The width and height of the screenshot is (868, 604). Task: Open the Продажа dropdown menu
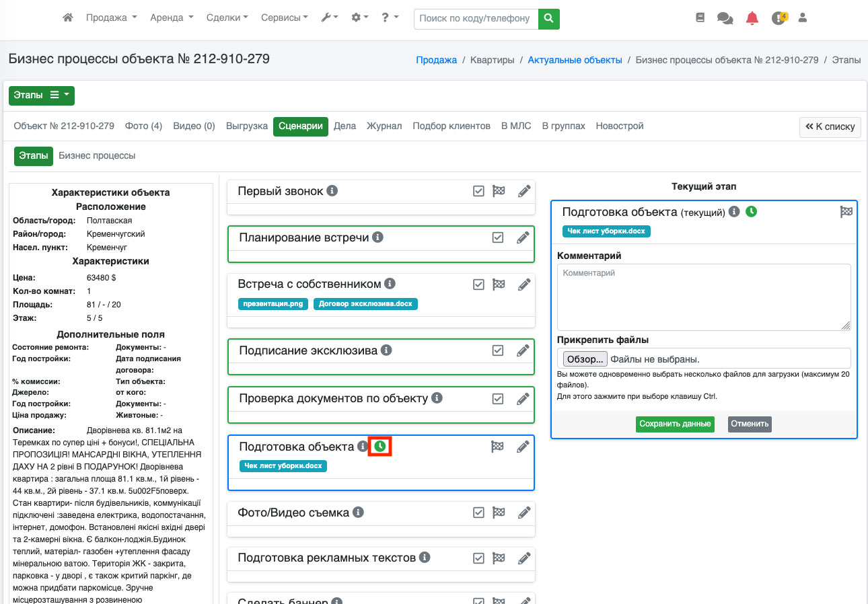(x=111, y=18)
